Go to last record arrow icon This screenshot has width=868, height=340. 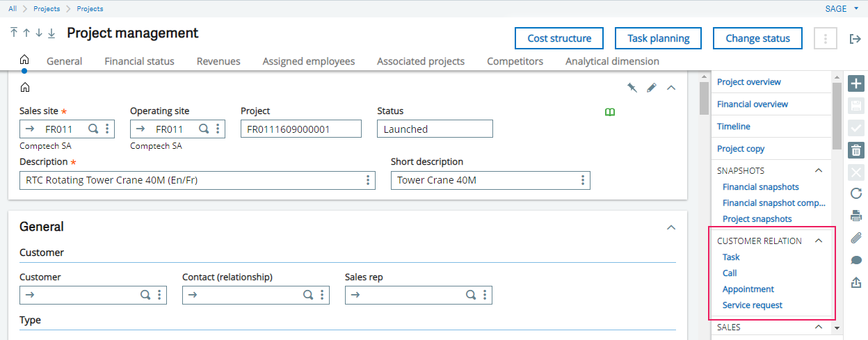[x=51, y=33]
